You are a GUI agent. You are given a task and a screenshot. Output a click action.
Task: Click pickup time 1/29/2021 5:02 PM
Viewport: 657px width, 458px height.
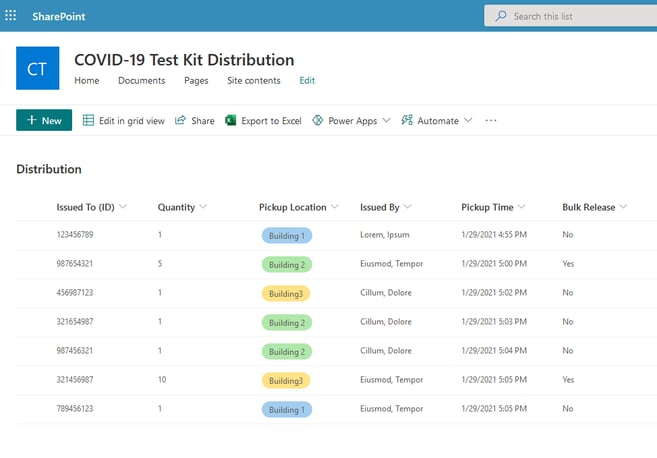click(x=494, y=292)
